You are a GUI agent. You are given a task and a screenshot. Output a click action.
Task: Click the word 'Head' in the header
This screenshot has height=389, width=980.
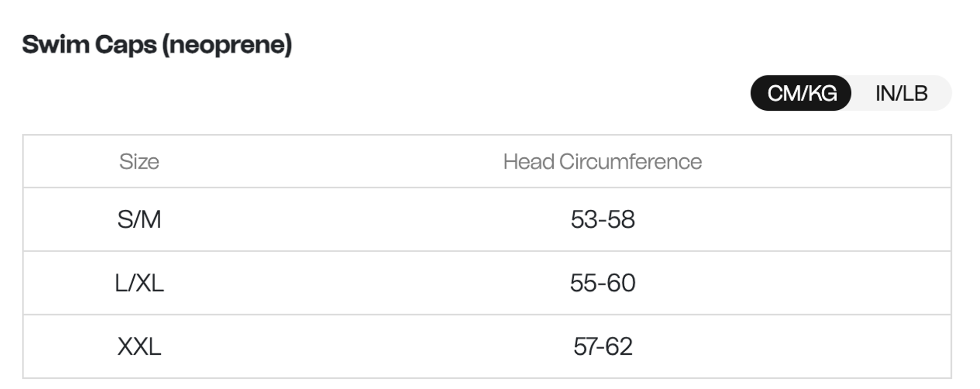[528, 162]
